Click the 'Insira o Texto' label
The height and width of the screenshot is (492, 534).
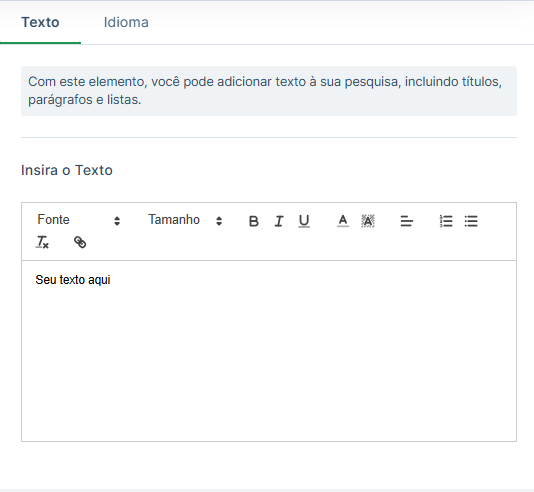[67, 170]
